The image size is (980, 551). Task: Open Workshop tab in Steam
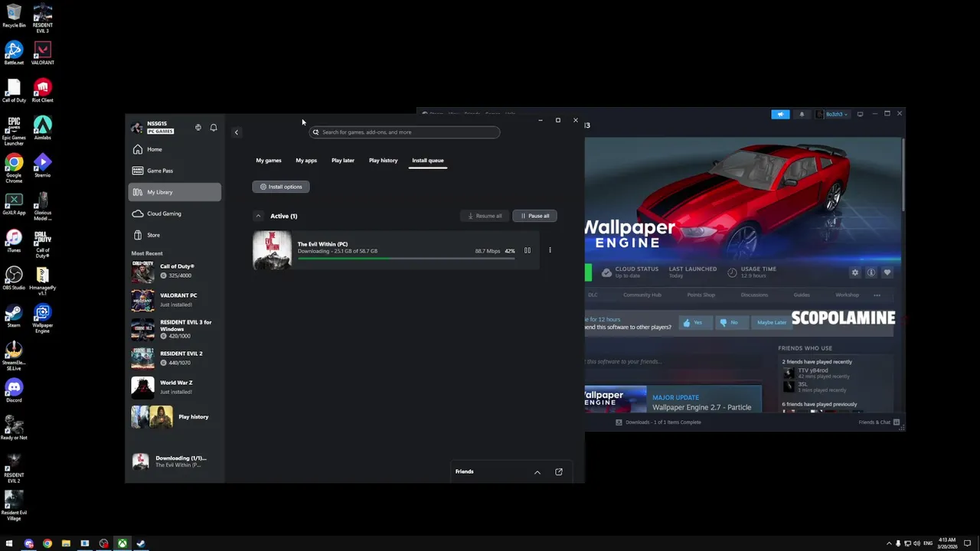(x=847, y=295)
